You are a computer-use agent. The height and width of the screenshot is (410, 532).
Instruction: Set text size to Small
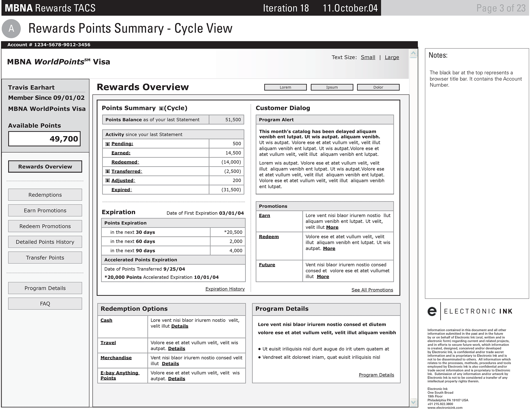[368, 57]
